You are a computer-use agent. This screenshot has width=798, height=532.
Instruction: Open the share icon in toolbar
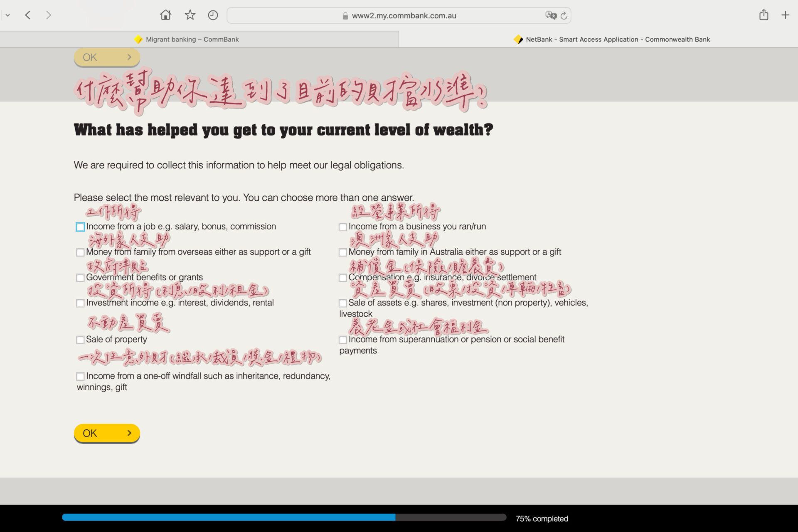click(764, 15)
